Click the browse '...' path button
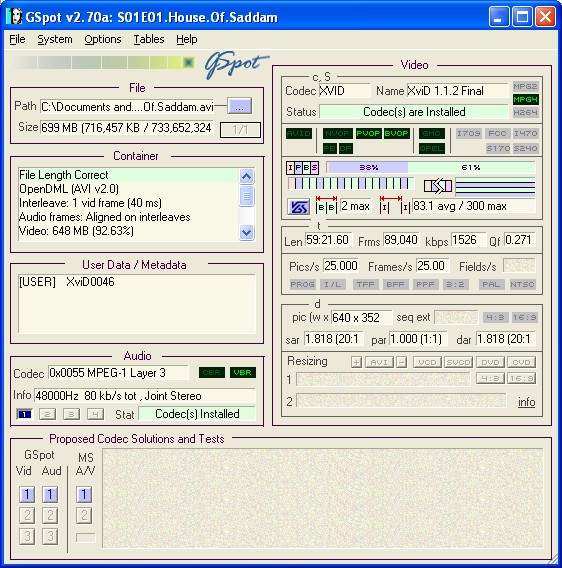 click(240, 106)
